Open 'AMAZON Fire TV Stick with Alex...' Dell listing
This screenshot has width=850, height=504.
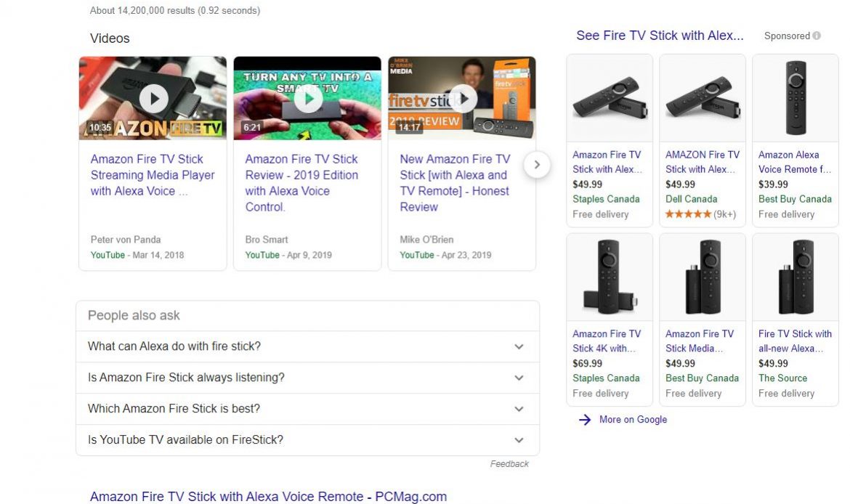point(702,162)
